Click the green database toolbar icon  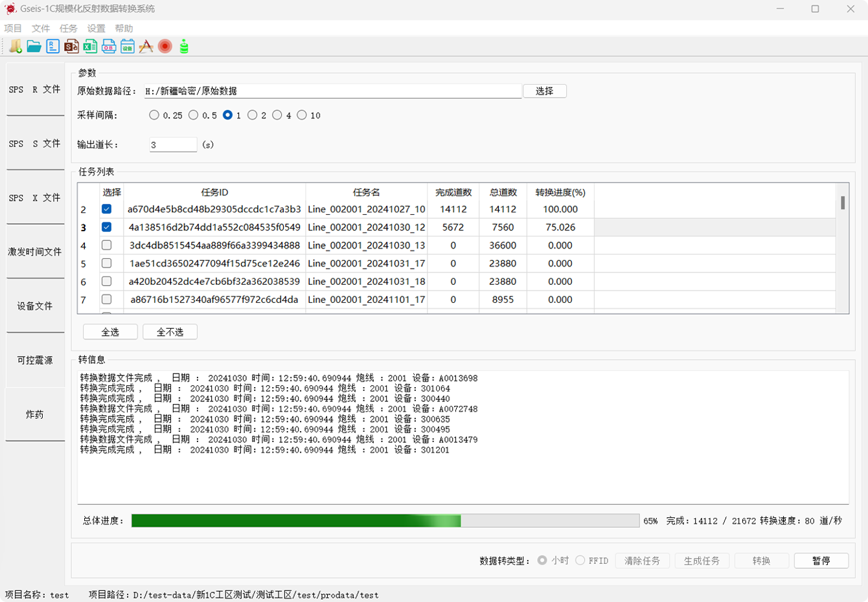click(184, 47)
